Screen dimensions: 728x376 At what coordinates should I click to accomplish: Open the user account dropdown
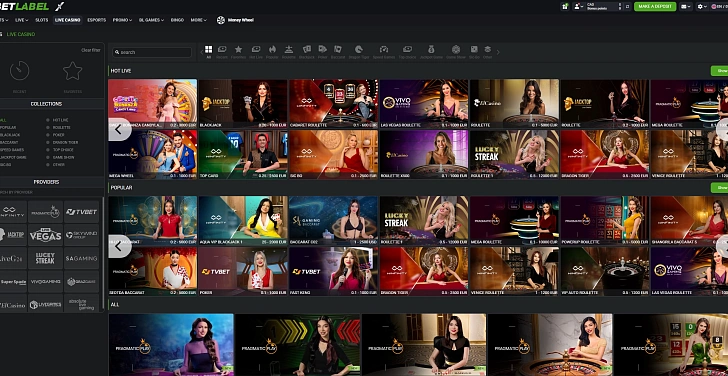click(x=578, y=6)
